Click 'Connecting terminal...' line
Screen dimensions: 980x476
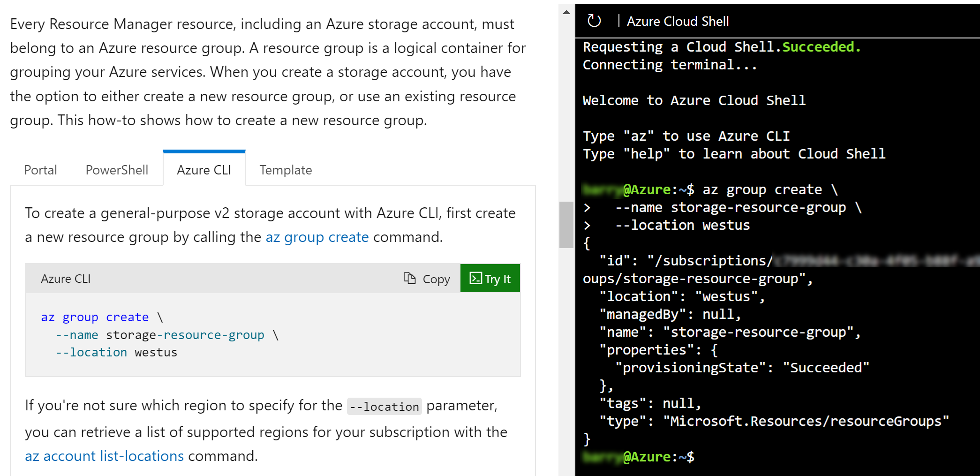pyautogui.click(x=670, y=65)
